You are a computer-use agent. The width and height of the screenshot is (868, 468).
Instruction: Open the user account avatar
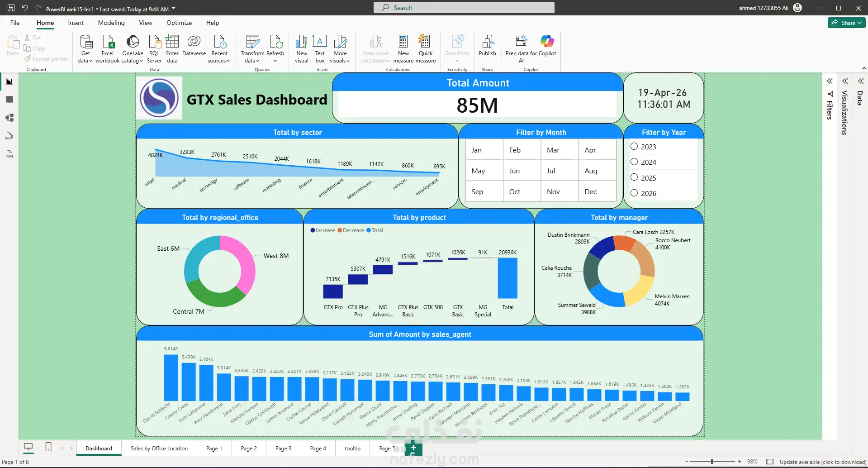[x=797, y=8]
